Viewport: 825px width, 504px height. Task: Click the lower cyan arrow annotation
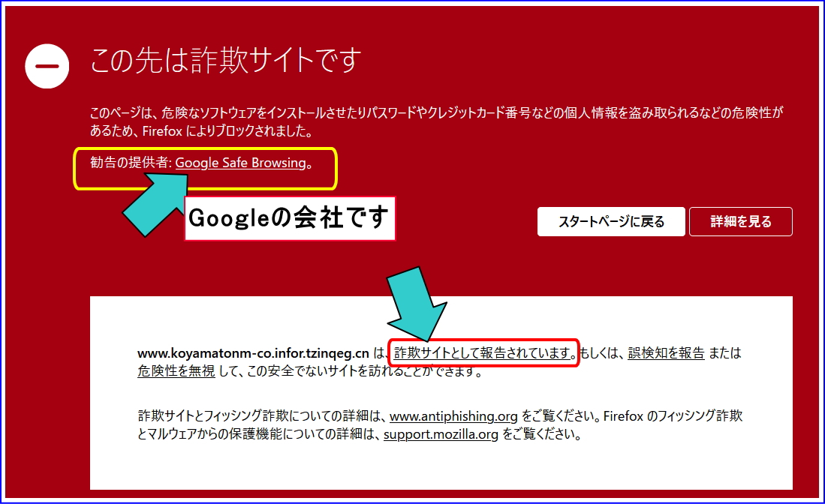417,304
